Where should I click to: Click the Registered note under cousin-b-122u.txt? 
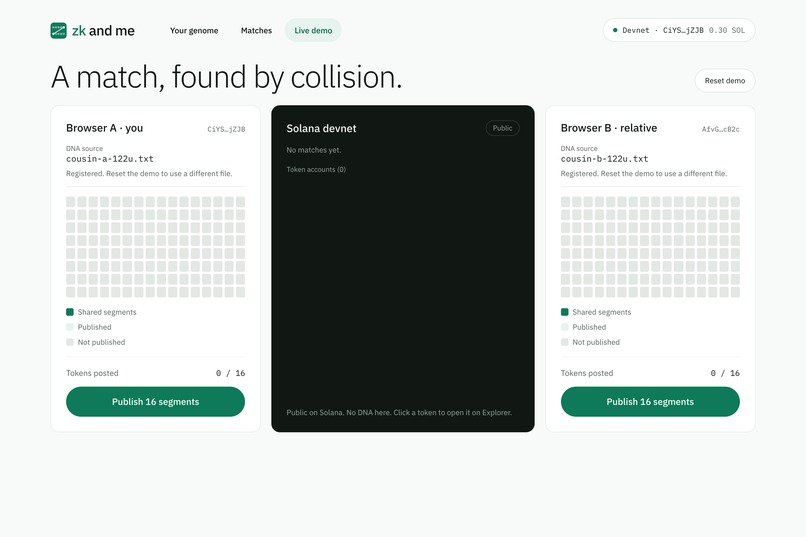point(644,174)
